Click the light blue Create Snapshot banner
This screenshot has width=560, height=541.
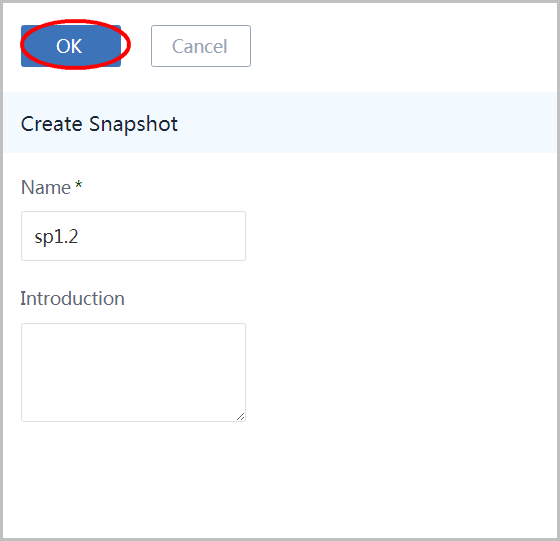click(x=280, y=122)
